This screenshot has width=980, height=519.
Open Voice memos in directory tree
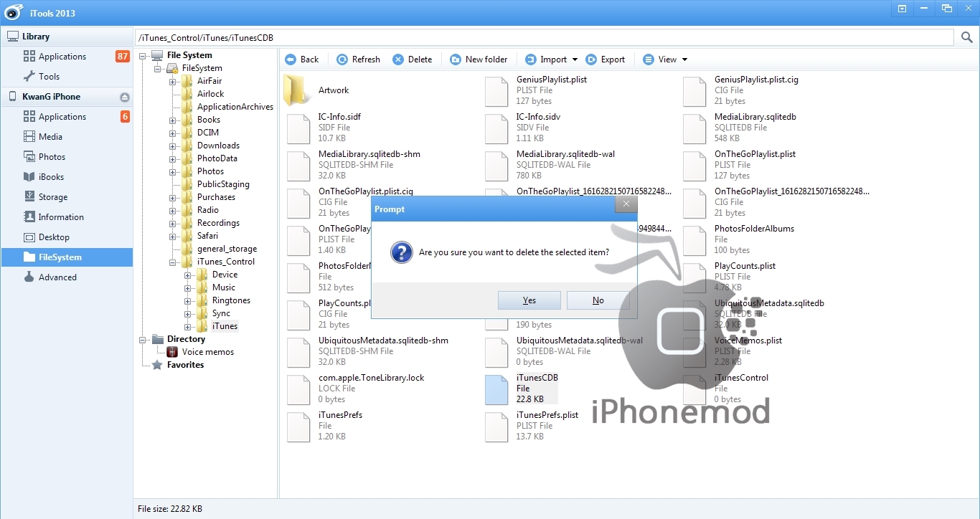coord(207,352)
